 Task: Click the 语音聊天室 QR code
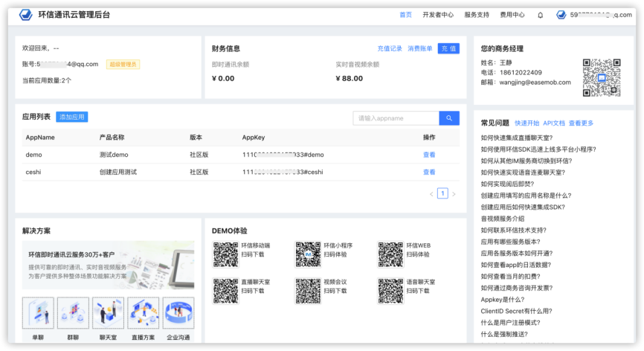pyautogui.click(x=390, y=291)
